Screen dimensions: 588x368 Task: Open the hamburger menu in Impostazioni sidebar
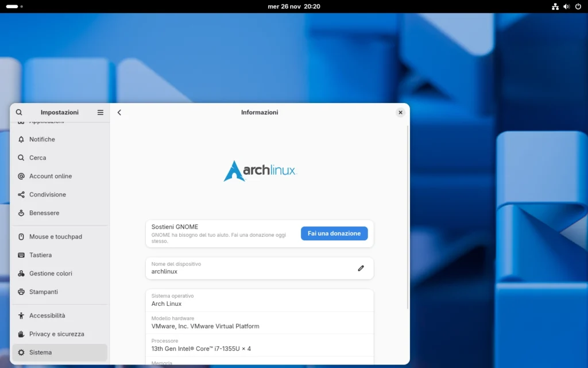(x=100, y=113)
